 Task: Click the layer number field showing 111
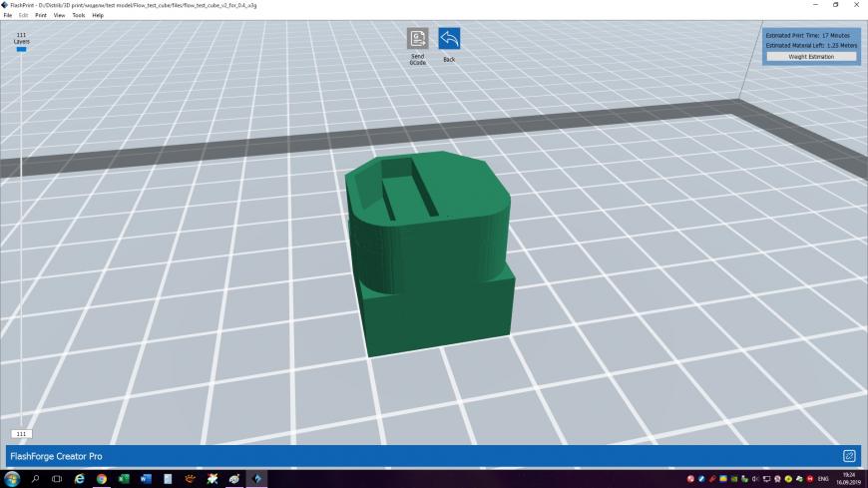click(x=21, y=434)
